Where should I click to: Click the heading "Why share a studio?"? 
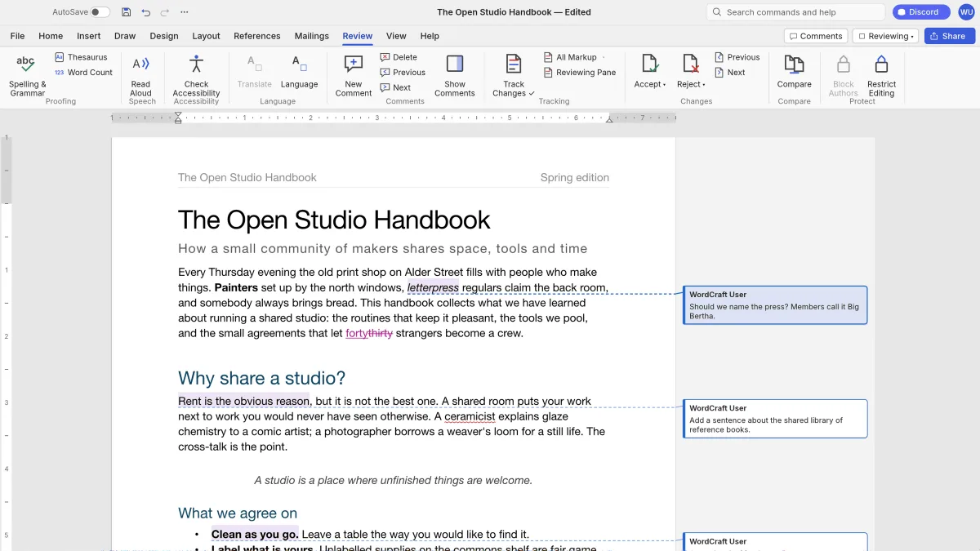tap(262, 378)
